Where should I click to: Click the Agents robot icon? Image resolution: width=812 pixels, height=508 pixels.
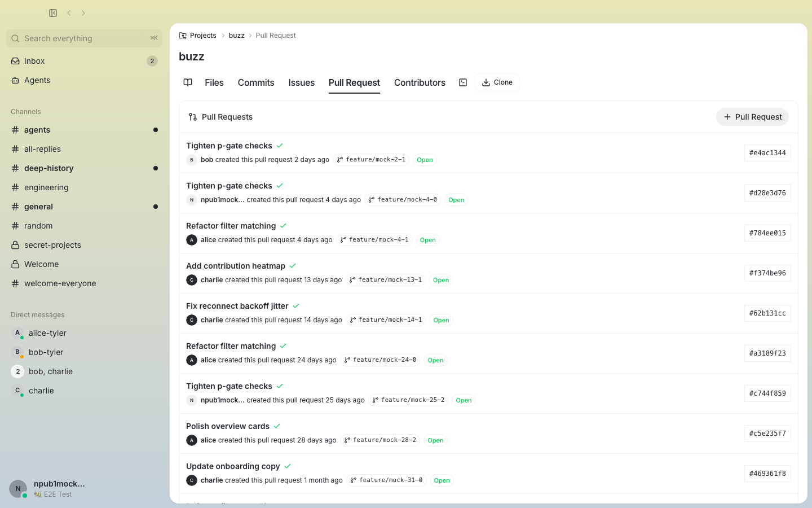15,80
